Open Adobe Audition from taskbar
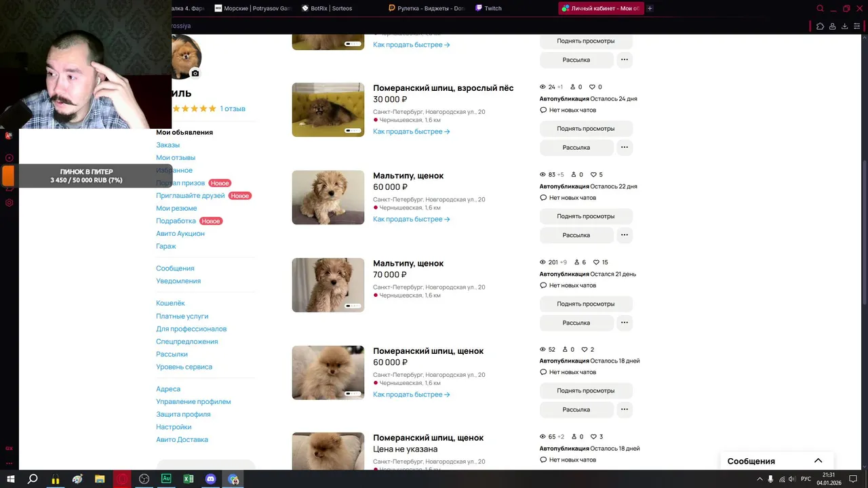The width and height of the screenshot is (868, 488). (166, 479)
